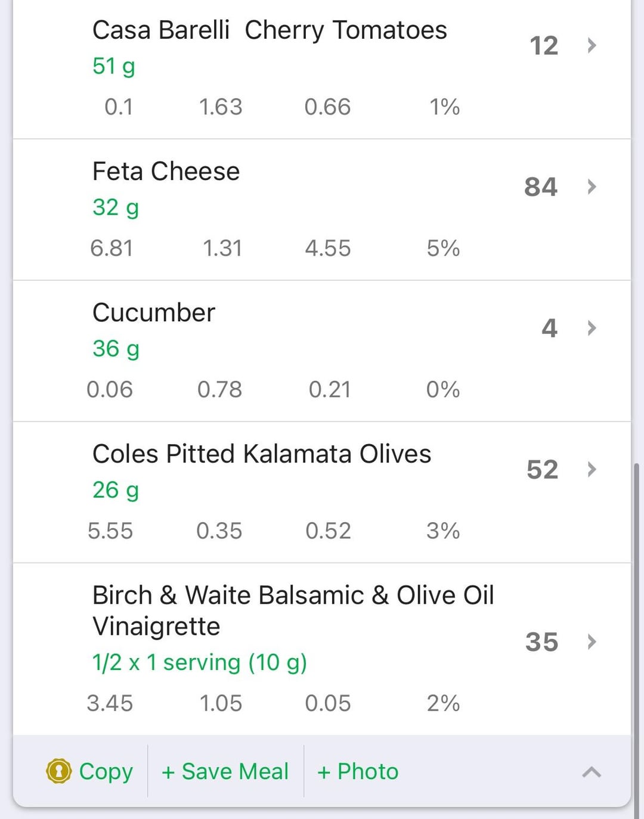This screenshot has height=819, width=644.
Task: Collapse the meal with the up chevron
Action: click(x=592, y=772)
